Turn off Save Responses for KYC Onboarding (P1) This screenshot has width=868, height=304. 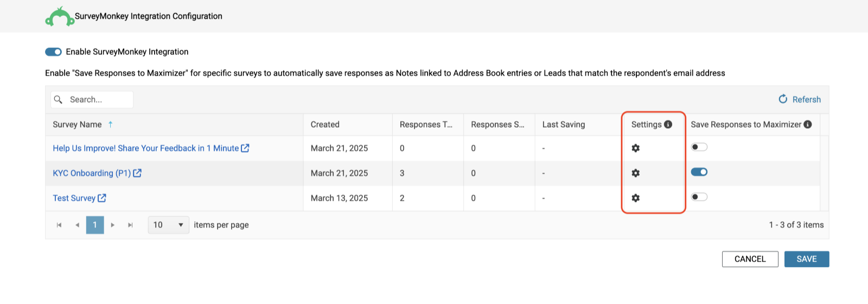pos(699,172)
